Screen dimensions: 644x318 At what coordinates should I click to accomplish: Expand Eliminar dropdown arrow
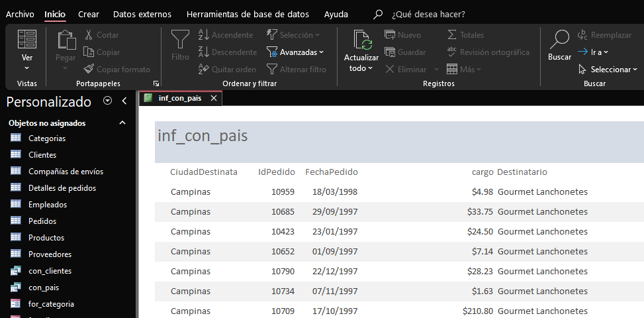pyautogui.click(x=436, y=70)
